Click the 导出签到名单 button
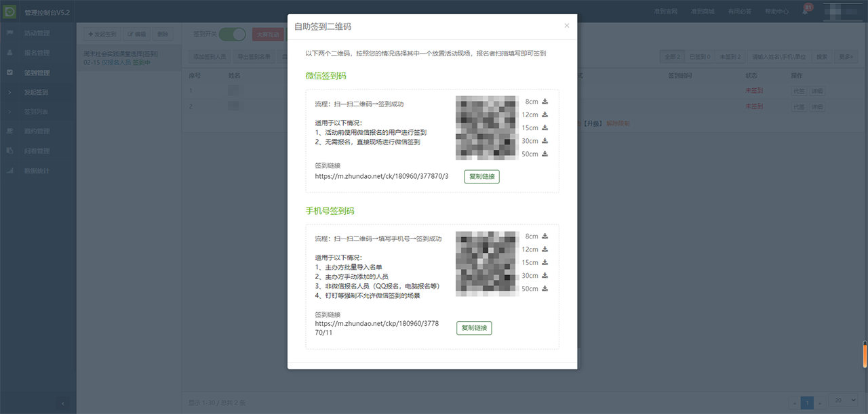 click(256, 57)
